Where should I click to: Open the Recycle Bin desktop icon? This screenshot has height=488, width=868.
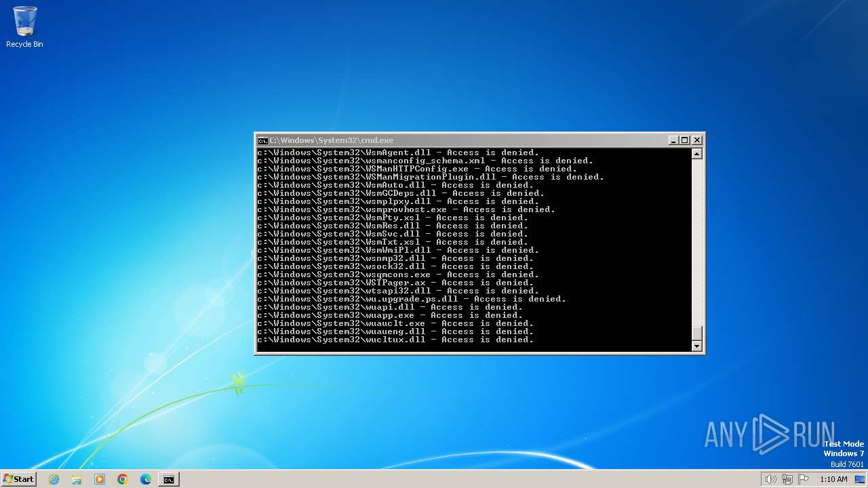pos(24,27)
